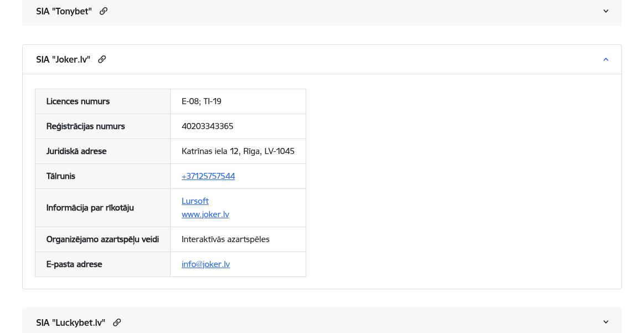
Task: Click the E-pasta adrese label cell
Action: point(102,264)
